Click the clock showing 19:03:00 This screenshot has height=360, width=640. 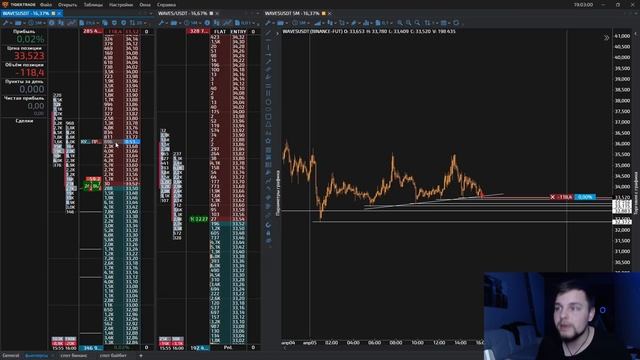[583, 5]
